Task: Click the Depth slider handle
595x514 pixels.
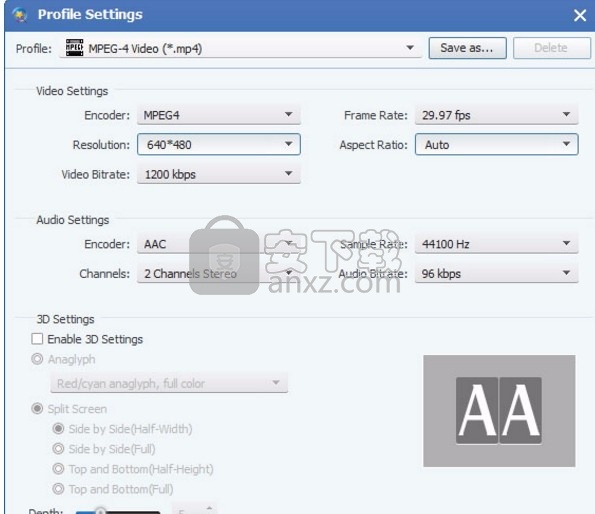Action: (100, 511)
